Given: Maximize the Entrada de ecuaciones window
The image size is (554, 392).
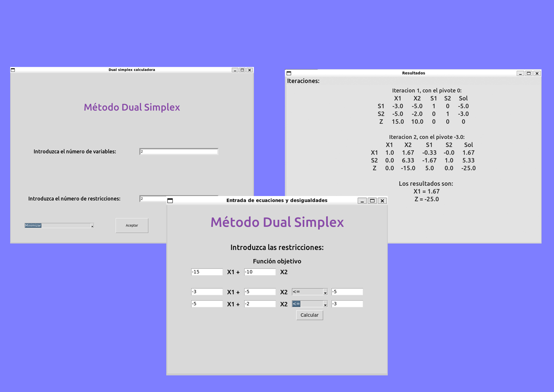Looking at the screenshot, I should (372, 201).
